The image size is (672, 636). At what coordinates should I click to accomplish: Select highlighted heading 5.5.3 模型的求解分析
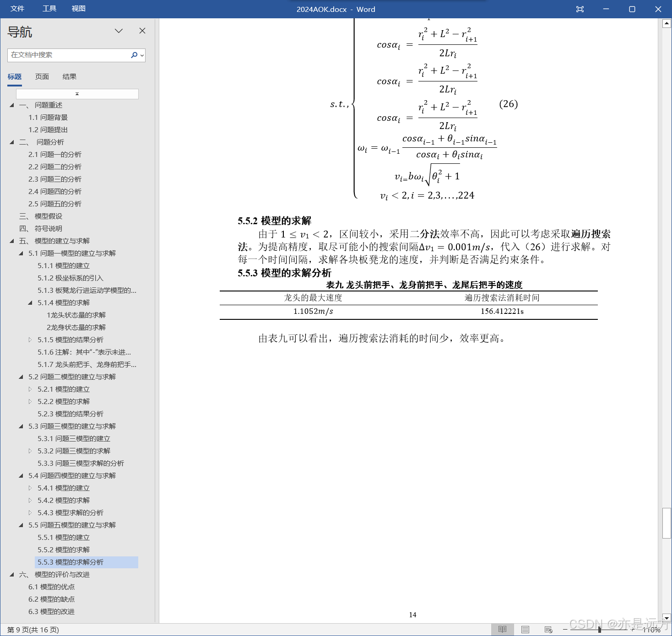point(87,562)
